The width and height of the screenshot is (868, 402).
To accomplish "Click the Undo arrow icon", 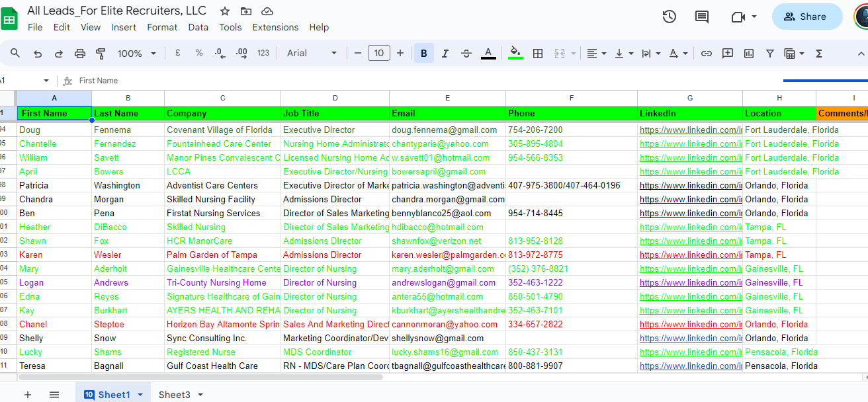I will click(38, 54).
